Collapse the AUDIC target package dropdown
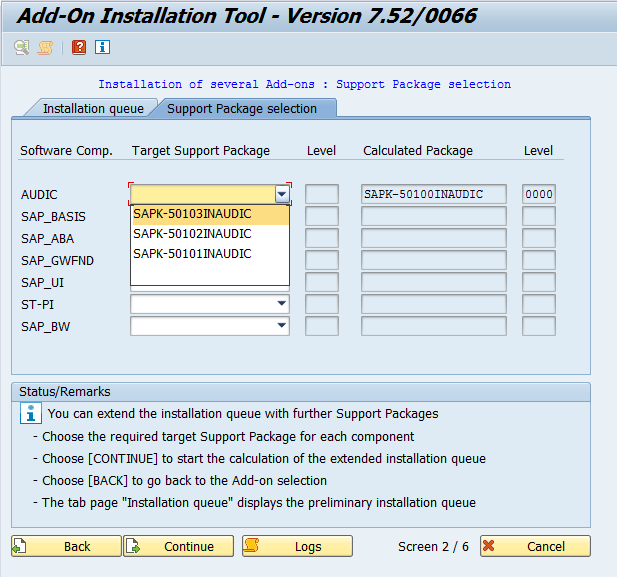Viewport: 617px width, 577px height. (x=282, y=194)
